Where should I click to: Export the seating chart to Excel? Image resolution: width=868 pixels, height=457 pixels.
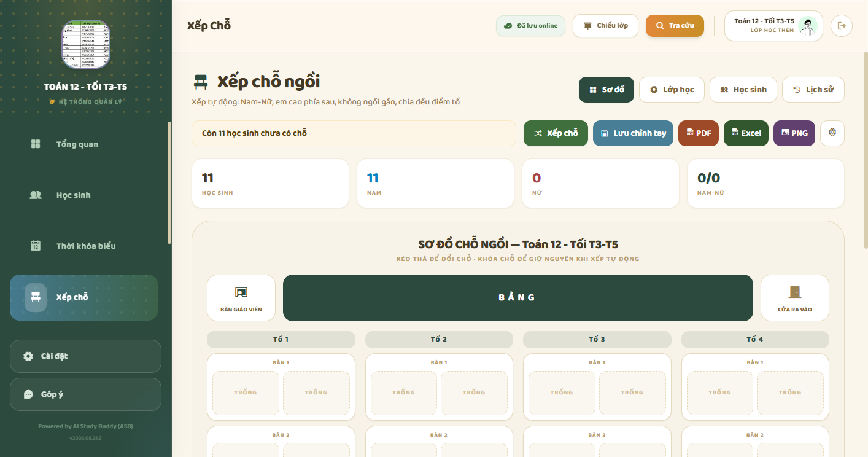tap(746, 133)
